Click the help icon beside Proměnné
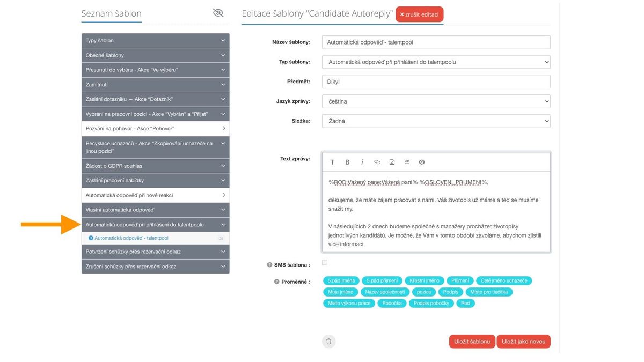Viewport: 644px width, 362px height. [276, 282]
